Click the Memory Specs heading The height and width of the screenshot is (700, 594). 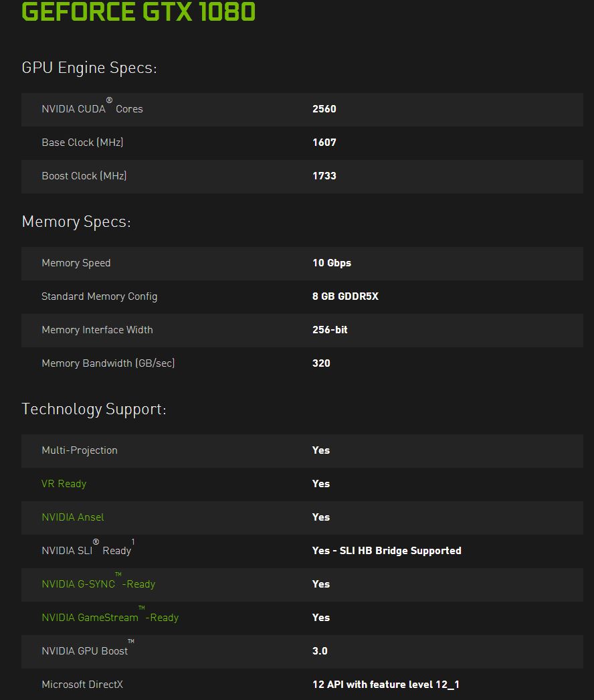(x=76, y=222)
